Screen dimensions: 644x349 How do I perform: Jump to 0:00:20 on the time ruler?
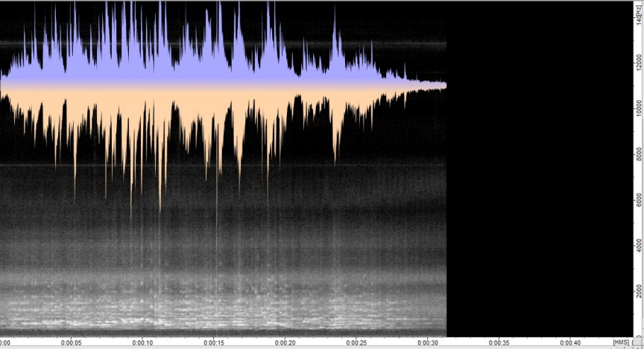[285, 343]
